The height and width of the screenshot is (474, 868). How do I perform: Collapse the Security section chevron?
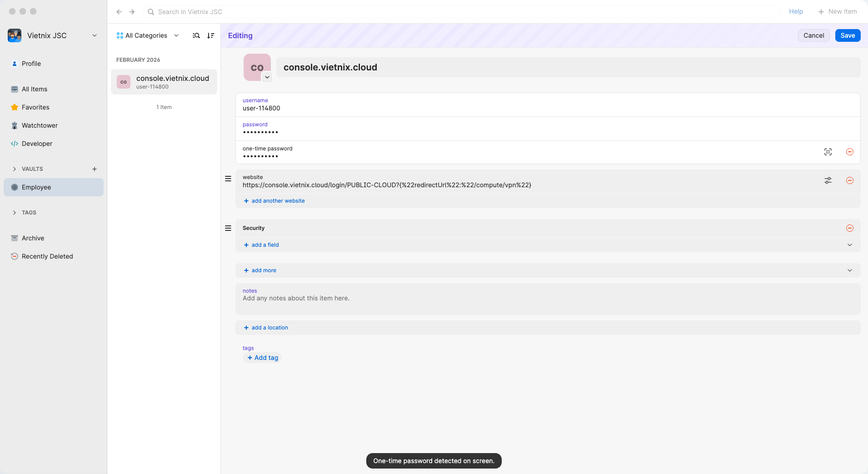[x=849, y=244]
